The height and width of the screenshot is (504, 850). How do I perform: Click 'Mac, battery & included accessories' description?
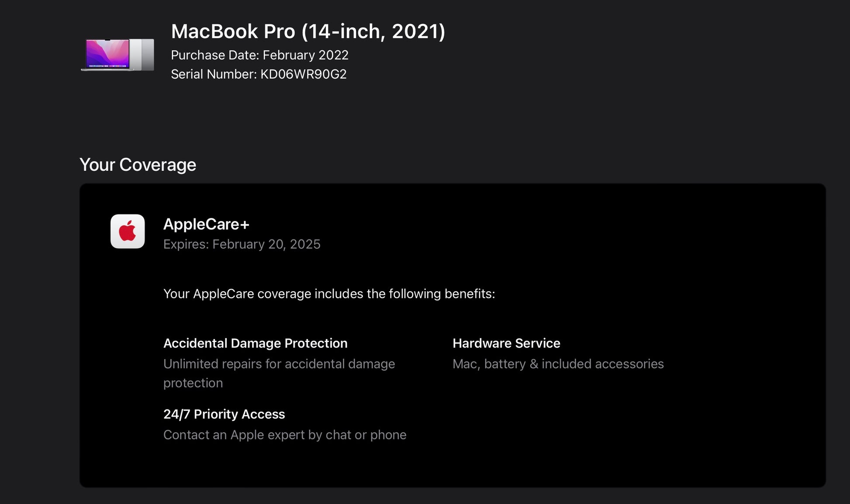click(x=558, y=364)
